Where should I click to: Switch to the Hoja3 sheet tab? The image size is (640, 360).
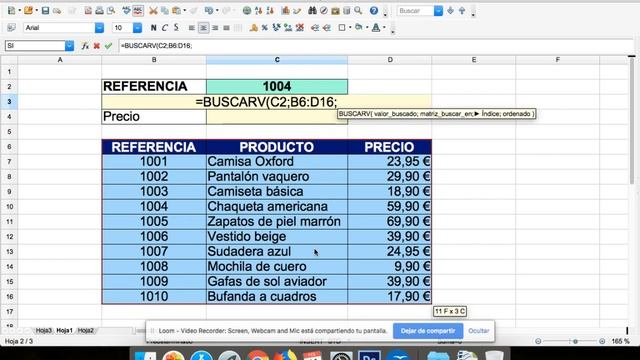[x=43, y=331]
